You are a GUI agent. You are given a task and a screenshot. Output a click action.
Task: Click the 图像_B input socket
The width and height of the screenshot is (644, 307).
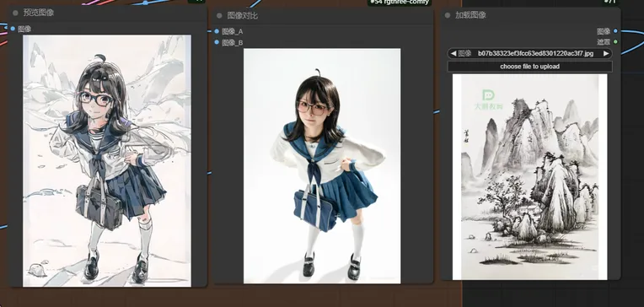(217, 42)
